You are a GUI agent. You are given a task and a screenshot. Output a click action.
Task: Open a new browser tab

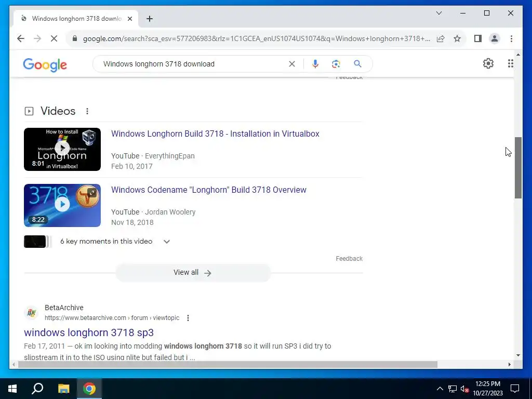150,19
